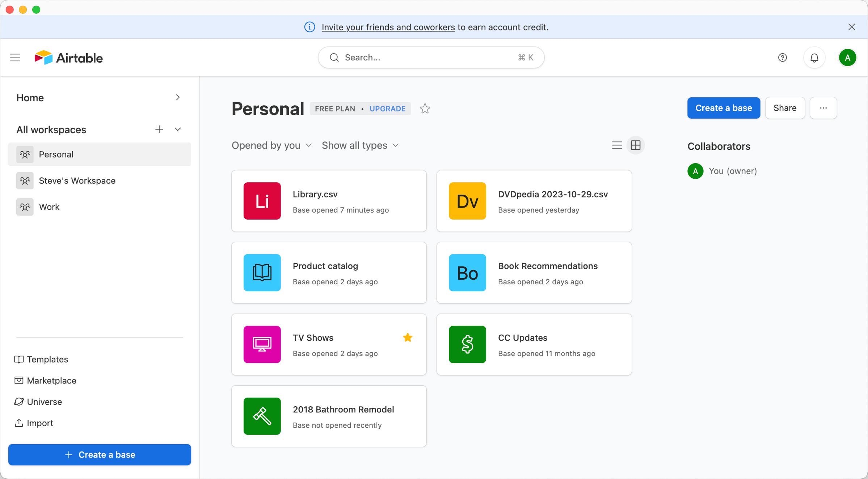Star the Personal workspace
The image size is (868, 479).
point(425,109)
